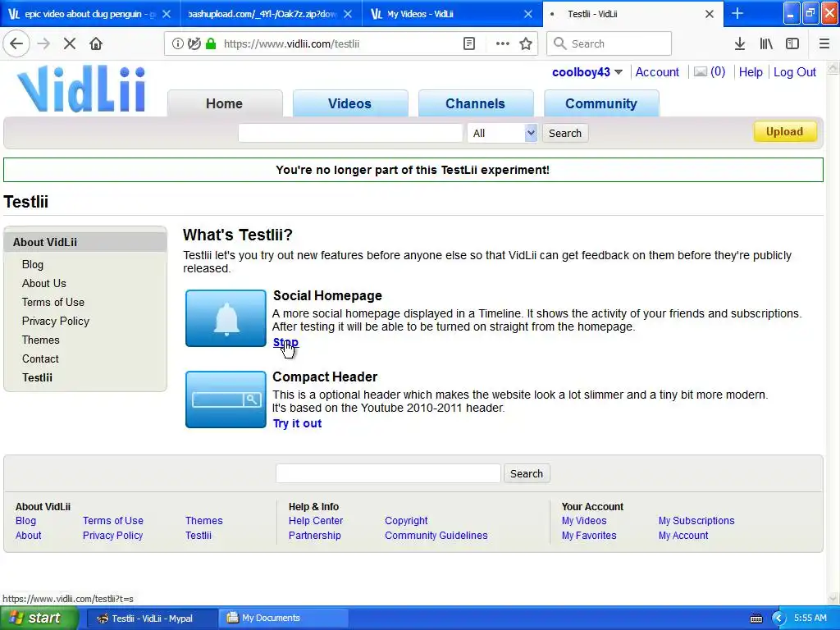Open the browser hamburger menu
This screenshot has width=840, height=630.
(x=824, y=43)
